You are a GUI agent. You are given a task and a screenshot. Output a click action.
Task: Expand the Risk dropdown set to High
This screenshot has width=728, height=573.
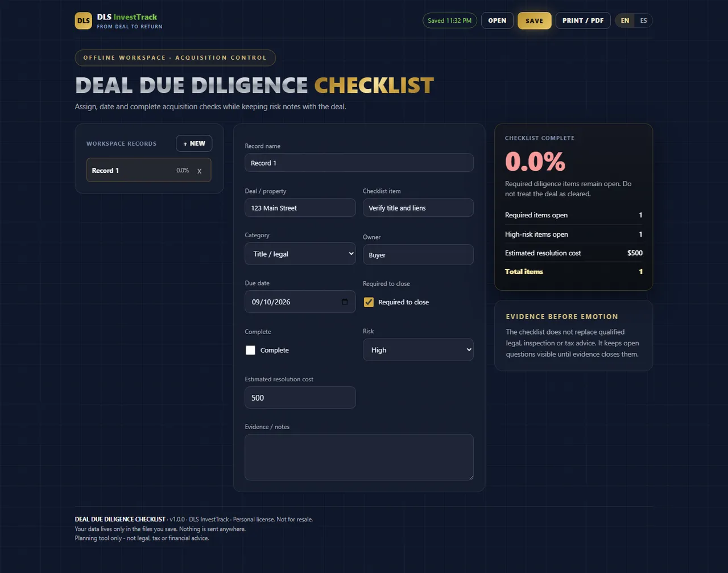(x=418, y=350)
